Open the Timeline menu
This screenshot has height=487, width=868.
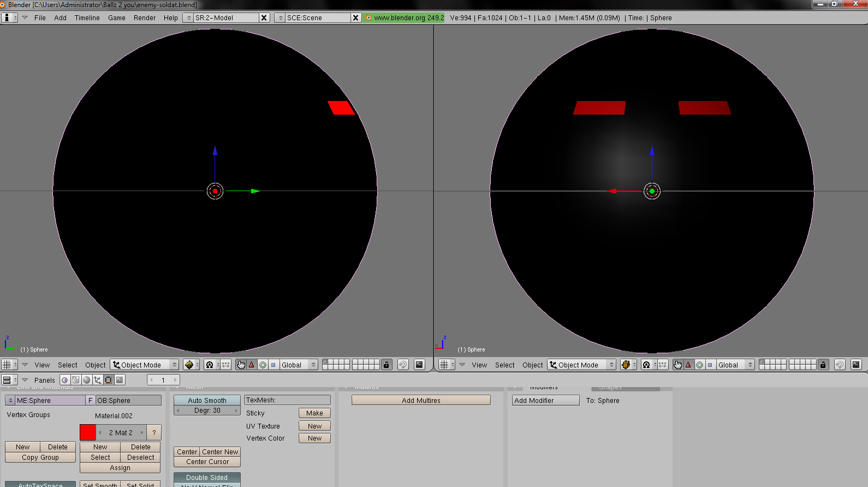coord(87,17)
